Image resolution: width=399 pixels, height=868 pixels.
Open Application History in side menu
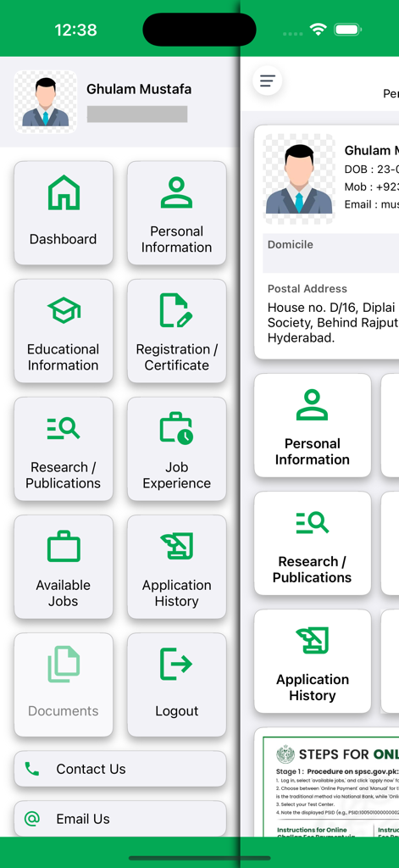click(176, 567)
